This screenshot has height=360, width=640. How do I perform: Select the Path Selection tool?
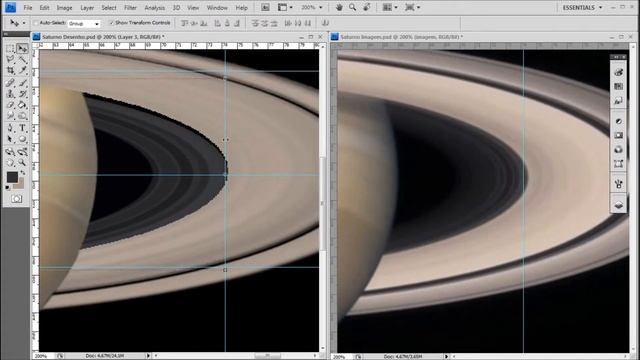click(10, 140)
